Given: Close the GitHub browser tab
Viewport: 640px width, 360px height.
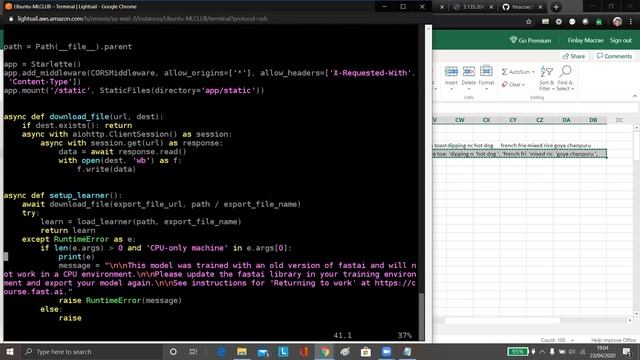Looking at the screenshot, I should [x=540, y=7].
